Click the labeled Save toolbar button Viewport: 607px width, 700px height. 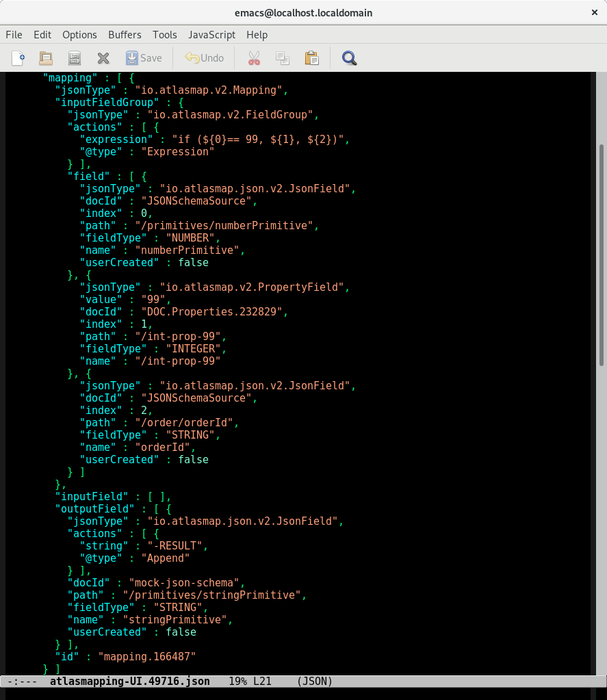coord(144,58)
